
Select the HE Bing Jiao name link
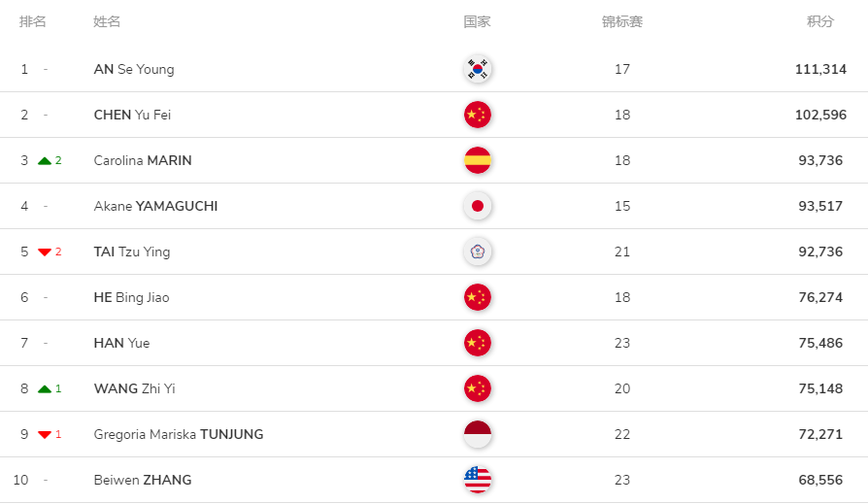pyautogui.click(x=131, y=297)
